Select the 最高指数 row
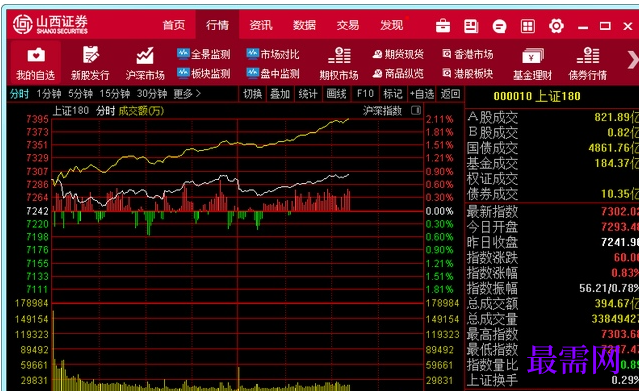Screen dimensions: 639x391 coord(553,334)
